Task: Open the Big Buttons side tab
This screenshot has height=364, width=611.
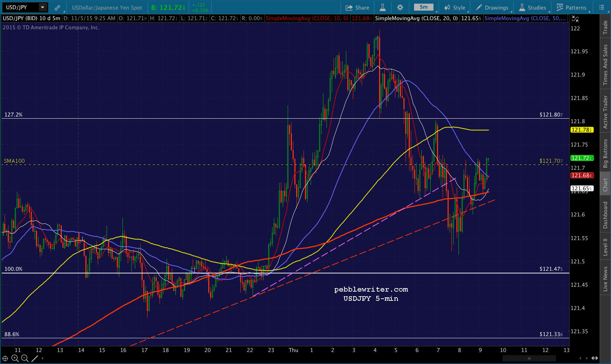Action: tap(605, 153)
